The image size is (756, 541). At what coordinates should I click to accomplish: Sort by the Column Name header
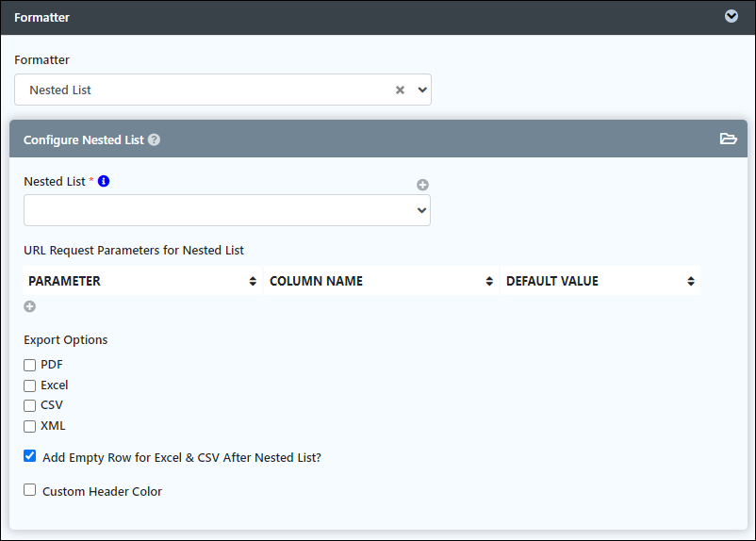381,281
